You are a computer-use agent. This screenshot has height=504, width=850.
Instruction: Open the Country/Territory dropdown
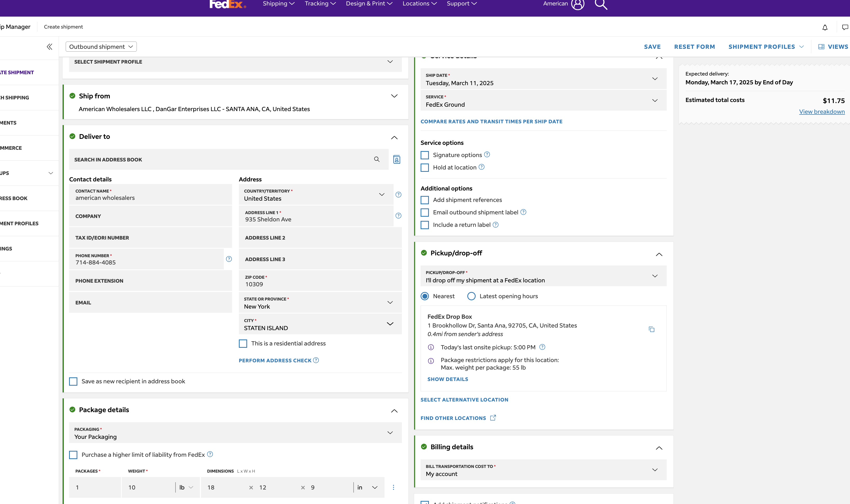[x=316, y=195]
